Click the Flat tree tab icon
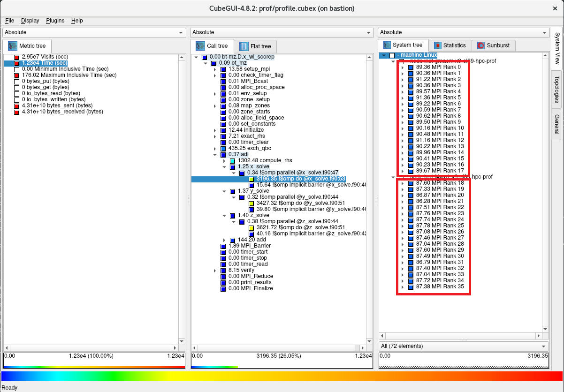This screenshot has height=392, width=564. pos(244,46)
